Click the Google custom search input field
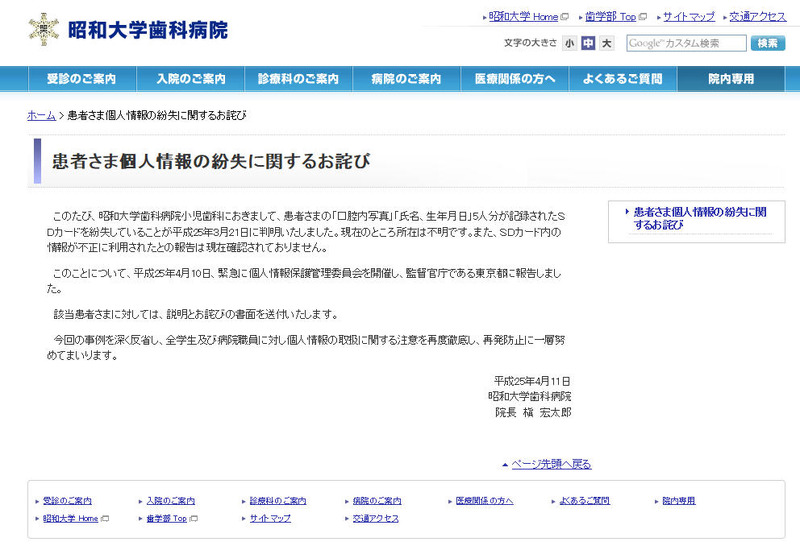 (686, 43)
